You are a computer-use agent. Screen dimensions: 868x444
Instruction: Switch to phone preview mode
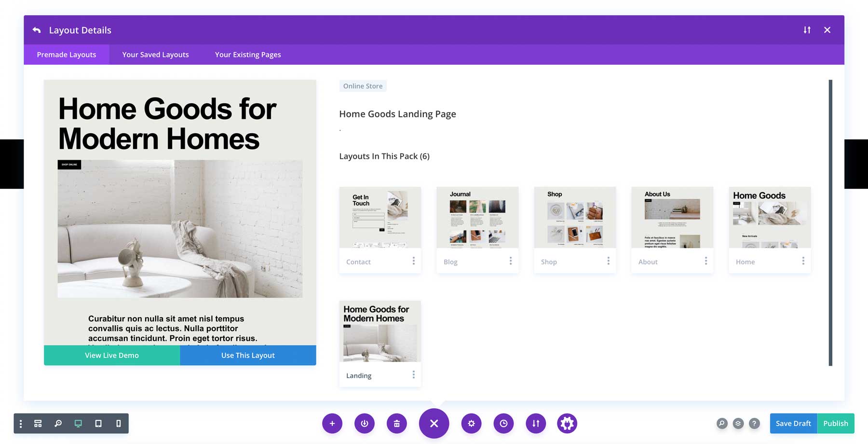coord(118,423)
